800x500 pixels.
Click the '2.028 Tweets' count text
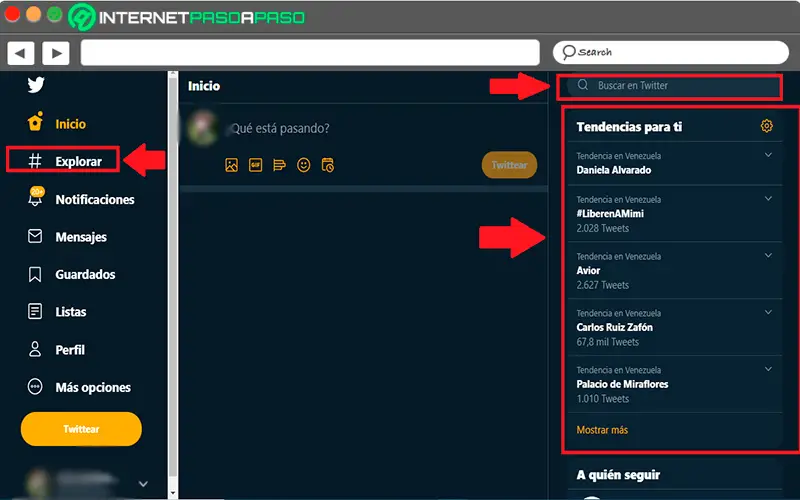point(603,229)
